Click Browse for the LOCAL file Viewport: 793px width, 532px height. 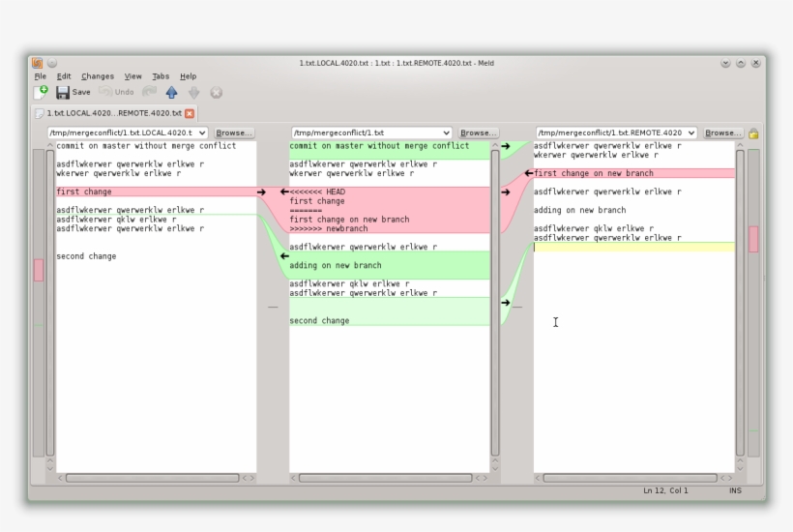click(x=233, y=133)
